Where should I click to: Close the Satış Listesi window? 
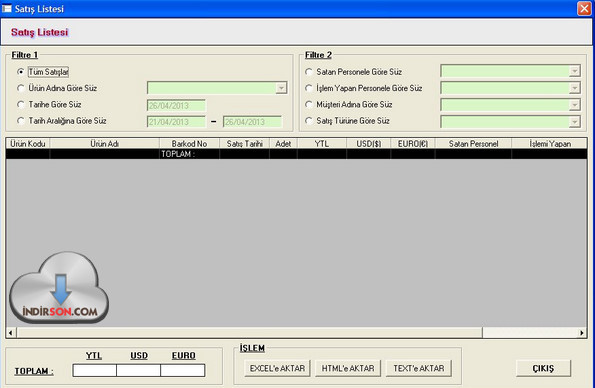tap(584, 8)
